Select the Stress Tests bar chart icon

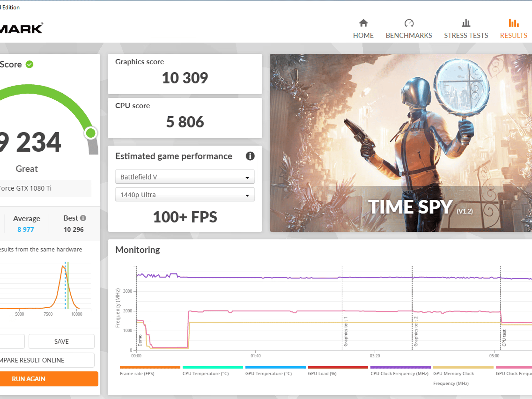[x=466, y=23]
